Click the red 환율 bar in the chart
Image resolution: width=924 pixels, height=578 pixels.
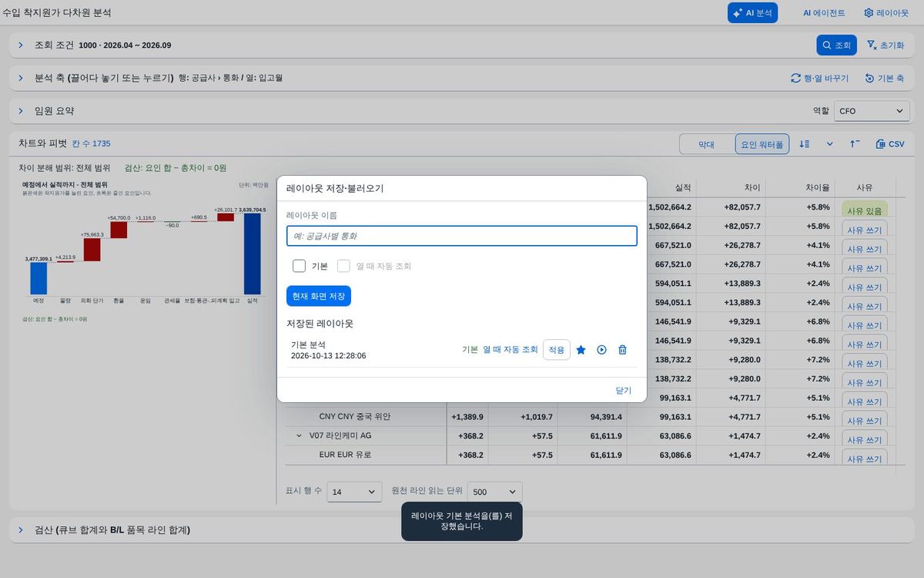click(x=119, y=230)
